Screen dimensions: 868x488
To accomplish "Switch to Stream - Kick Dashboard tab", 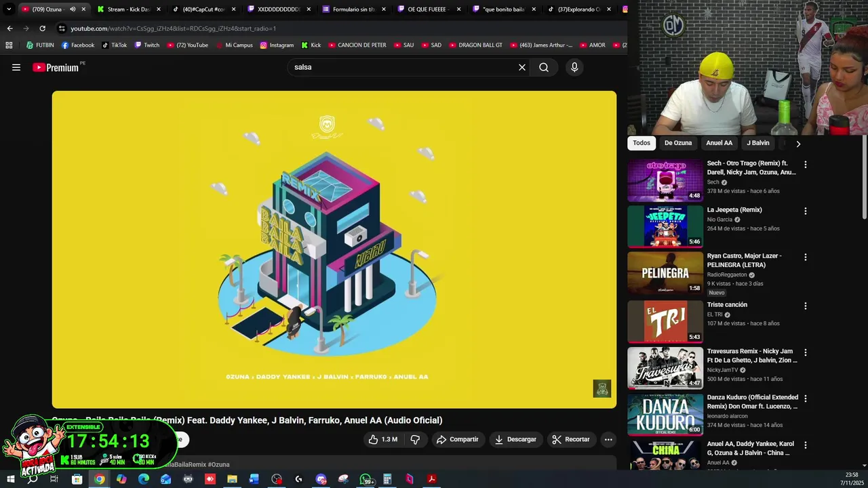I will pos(129,9).
